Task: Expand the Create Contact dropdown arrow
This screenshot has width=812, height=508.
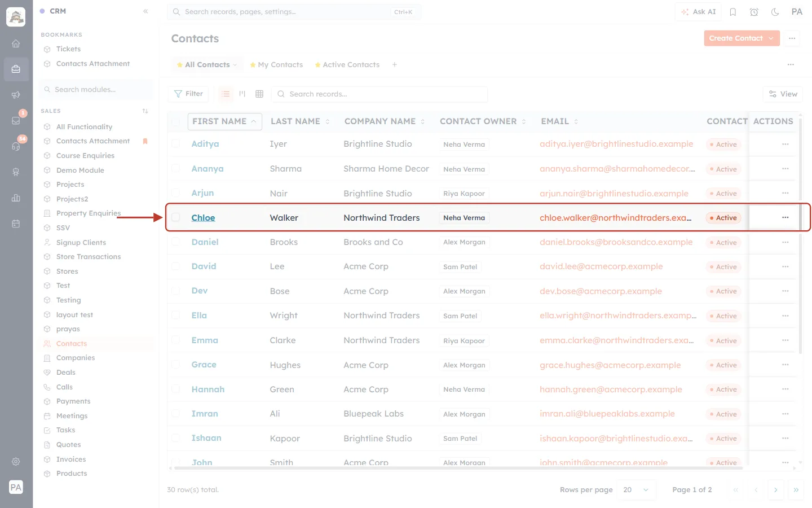Action: click(771, 38)
